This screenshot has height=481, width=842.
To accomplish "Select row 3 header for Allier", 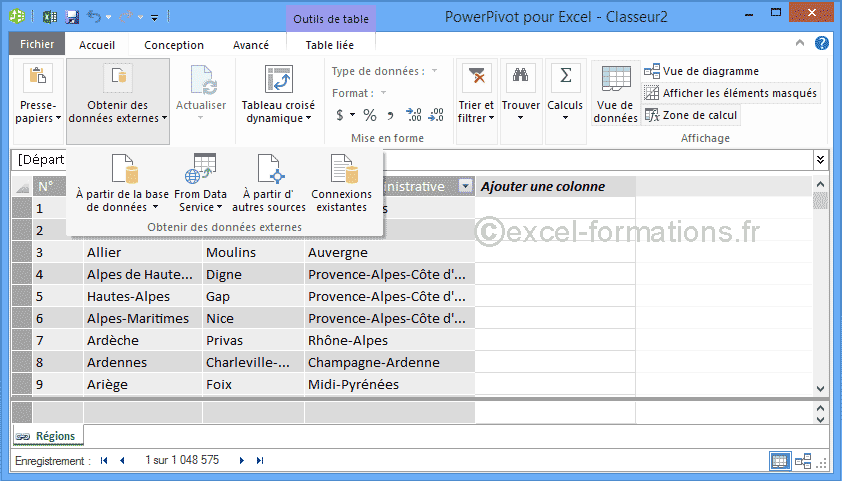I will (22, 252).
